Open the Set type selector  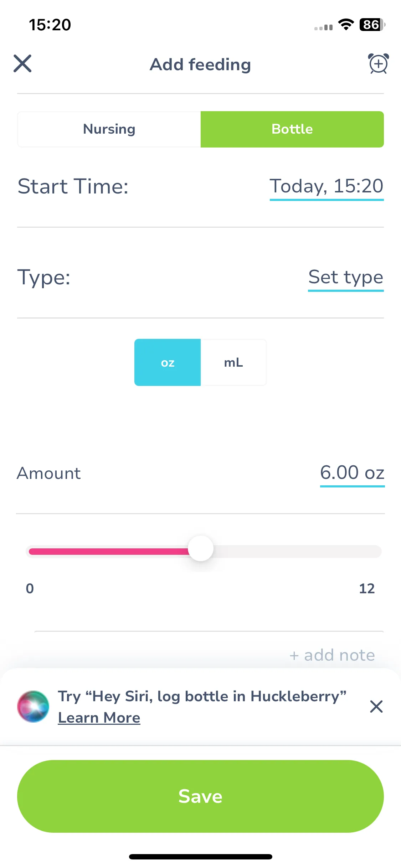[346, 278]
